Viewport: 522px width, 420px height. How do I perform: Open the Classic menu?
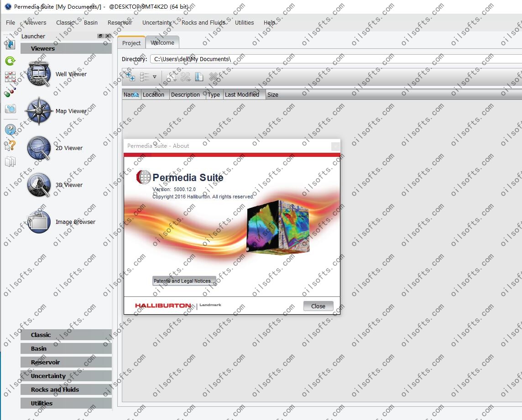(x=65, y=22)
